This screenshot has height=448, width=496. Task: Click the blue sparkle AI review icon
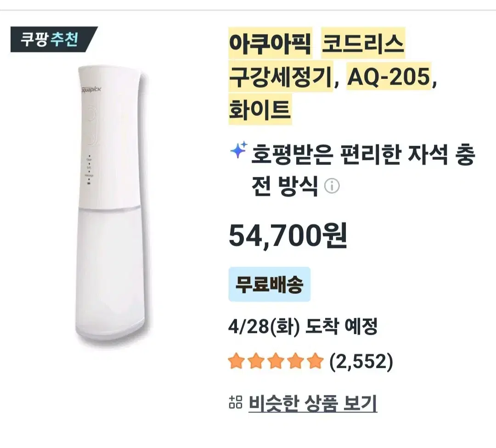tap(238, 150)
